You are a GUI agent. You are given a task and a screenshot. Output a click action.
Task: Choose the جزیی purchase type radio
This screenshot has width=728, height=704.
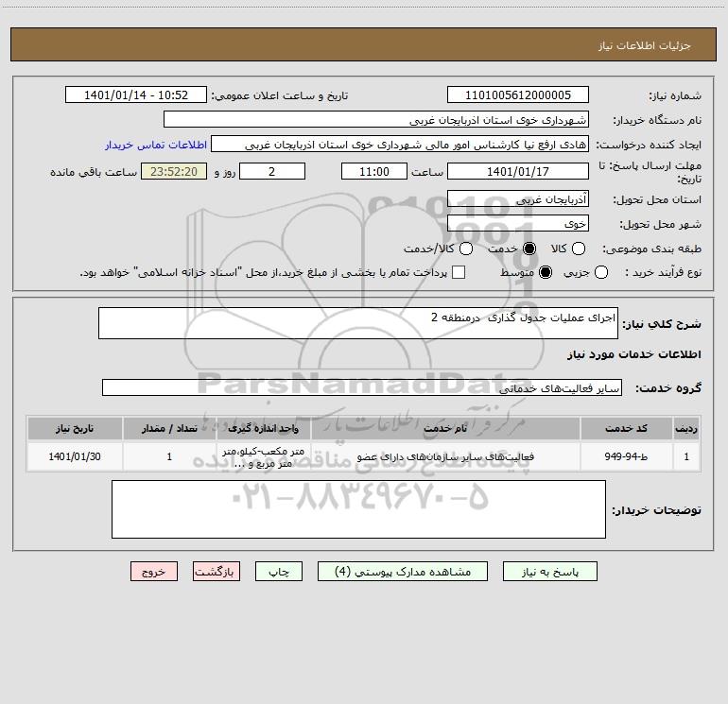600,272
